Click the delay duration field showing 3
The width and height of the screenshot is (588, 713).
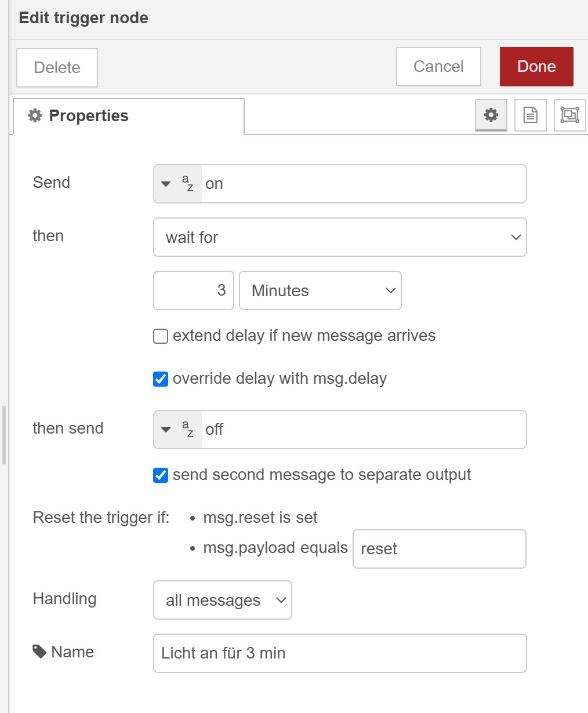(194, 290)
